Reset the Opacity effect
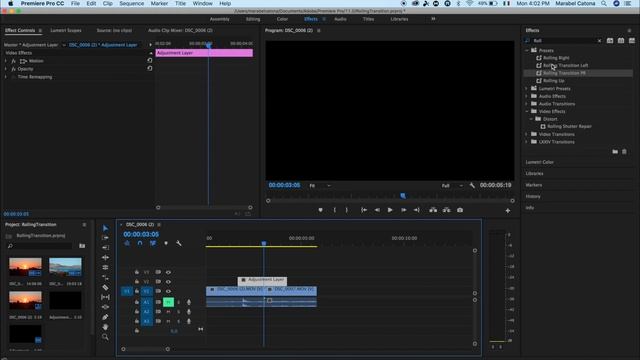 150,69
